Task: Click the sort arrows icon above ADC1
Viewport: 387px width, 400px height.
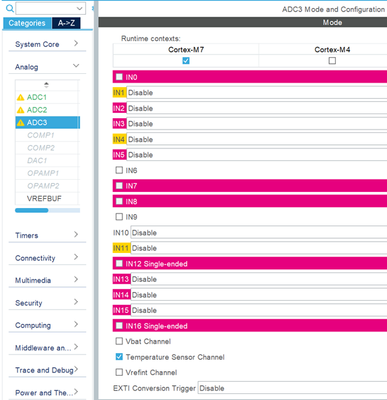Action: tap(46, 85)
